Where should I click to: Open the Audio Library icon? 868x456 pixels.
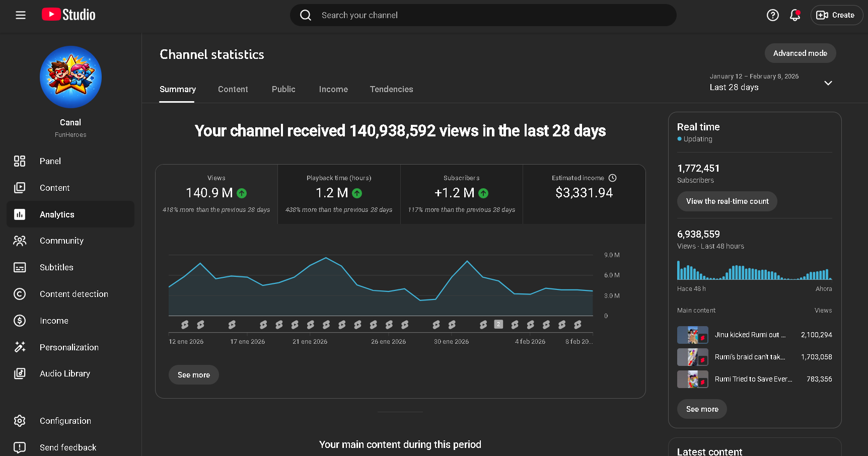[20, 373]
